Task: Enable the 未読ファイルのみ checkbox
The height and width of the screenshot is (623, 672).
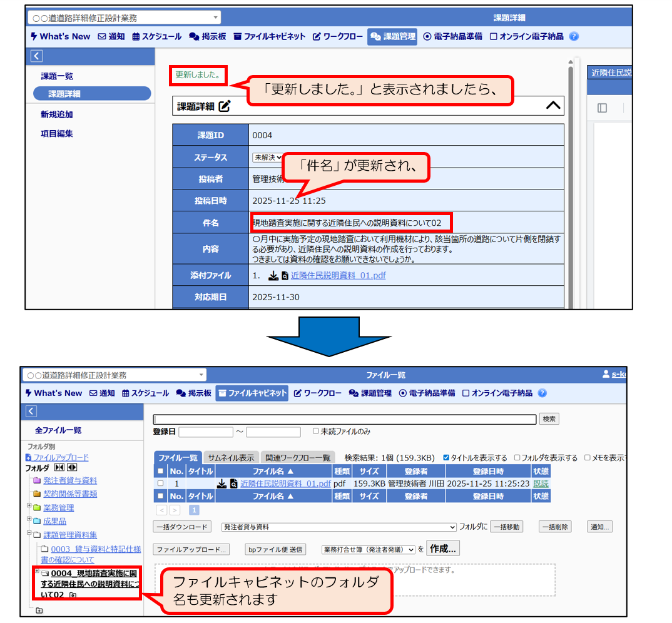Action: pos(316,431)
